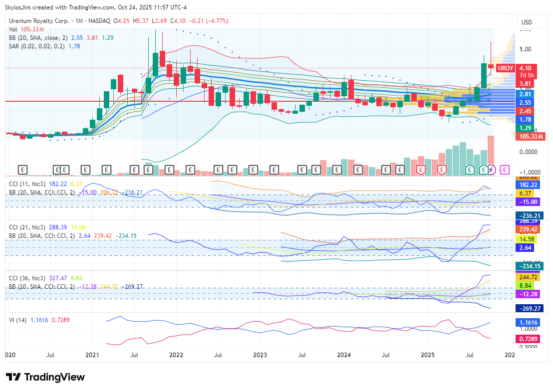Click the earnings E marker above Jul 2024

386,170
